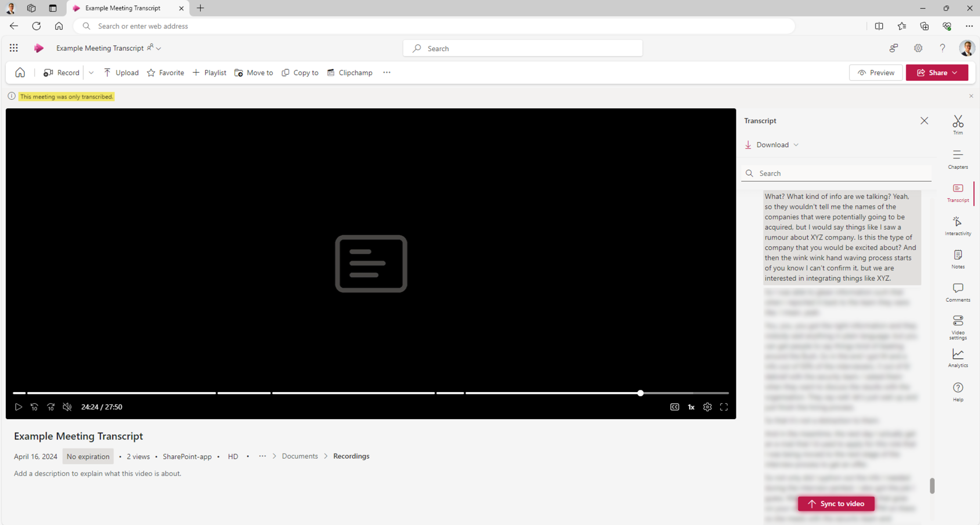Open the Interactivity panel
Viewport: 980px width, 525px height.
point(958,225)
